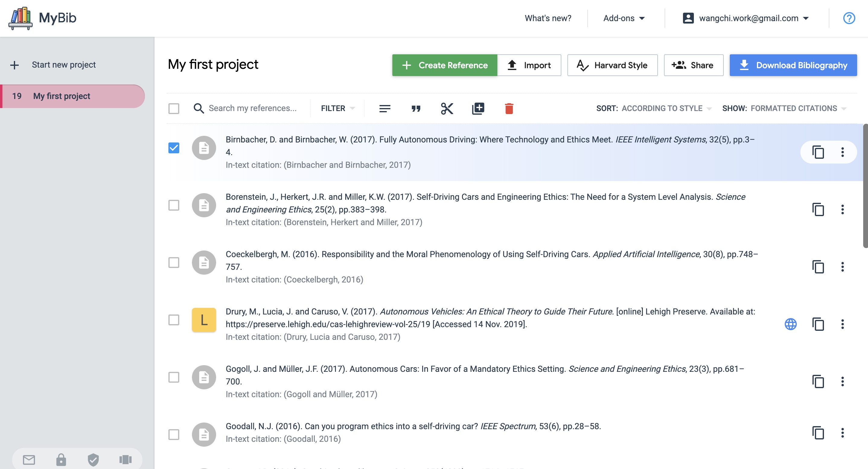The height and width of the screenshot is (469, 868).
Task: Open more options for Birnbacher reference
Action: [x=842, y=152]
